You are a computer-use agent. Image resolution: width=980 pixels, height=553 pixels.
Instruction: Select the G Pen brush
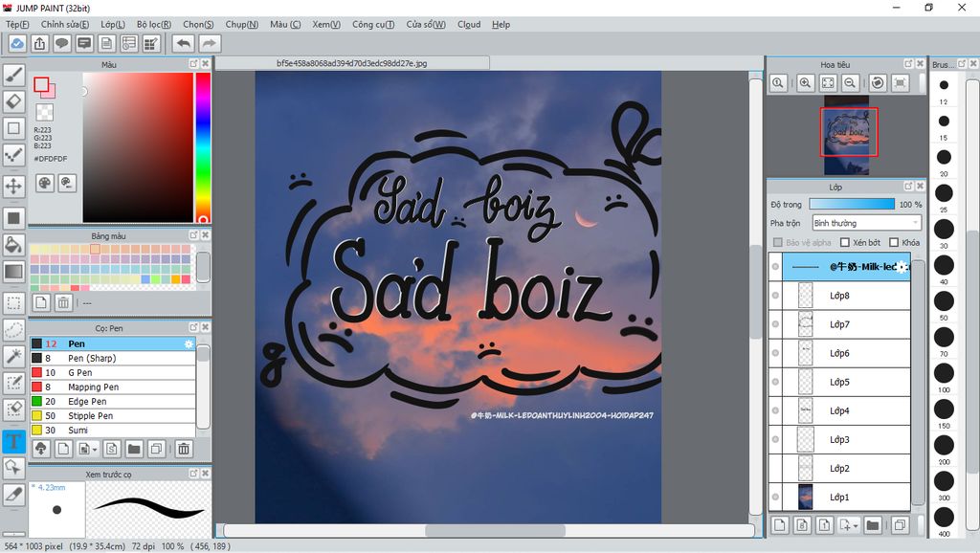(113, 372)
